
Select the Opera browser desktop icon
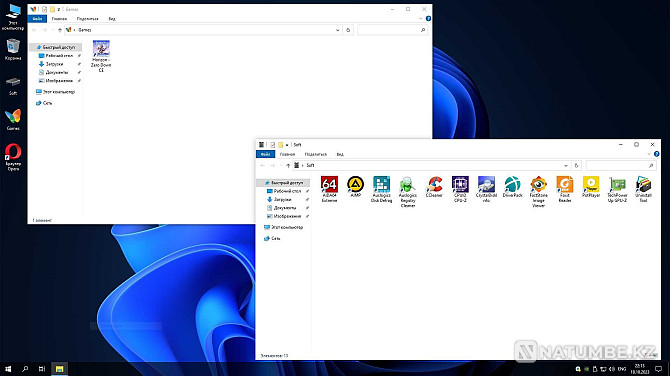pyautogui.click(x=13, y=157)
